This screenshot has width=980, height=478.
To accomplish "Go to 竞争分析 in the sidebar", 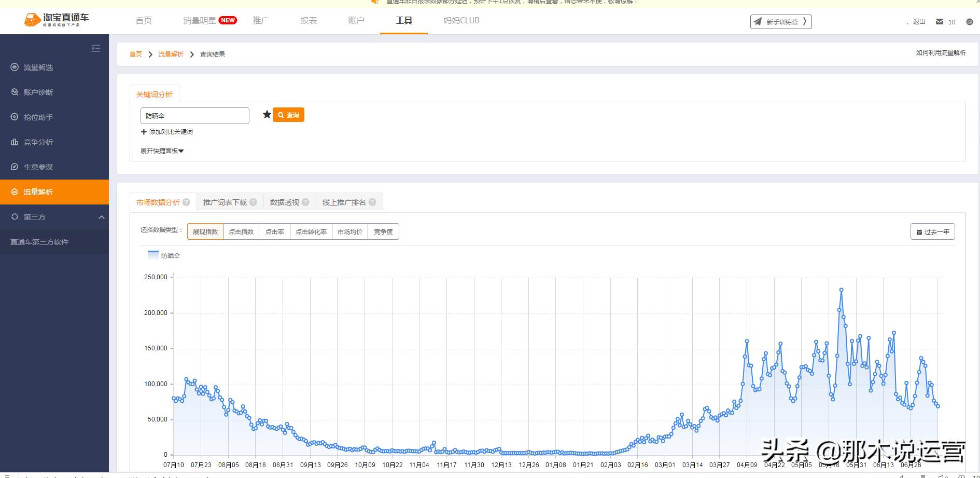I will [x=38, y=142].
